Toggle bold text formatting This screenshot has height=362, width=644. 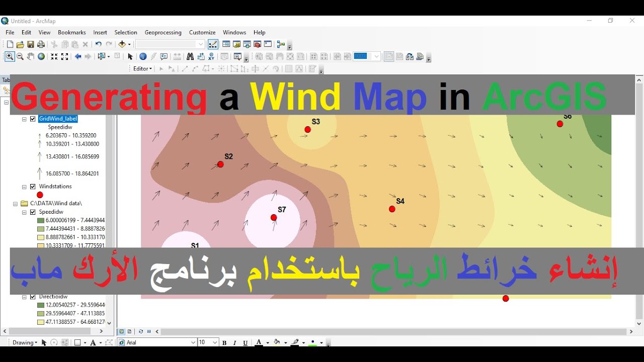(224, 343)
